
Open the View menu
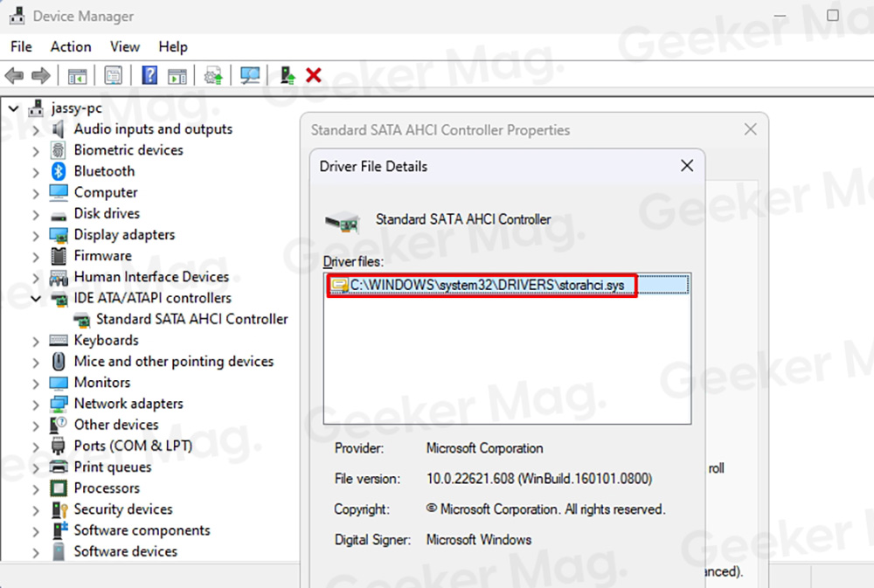pos(125,47)
